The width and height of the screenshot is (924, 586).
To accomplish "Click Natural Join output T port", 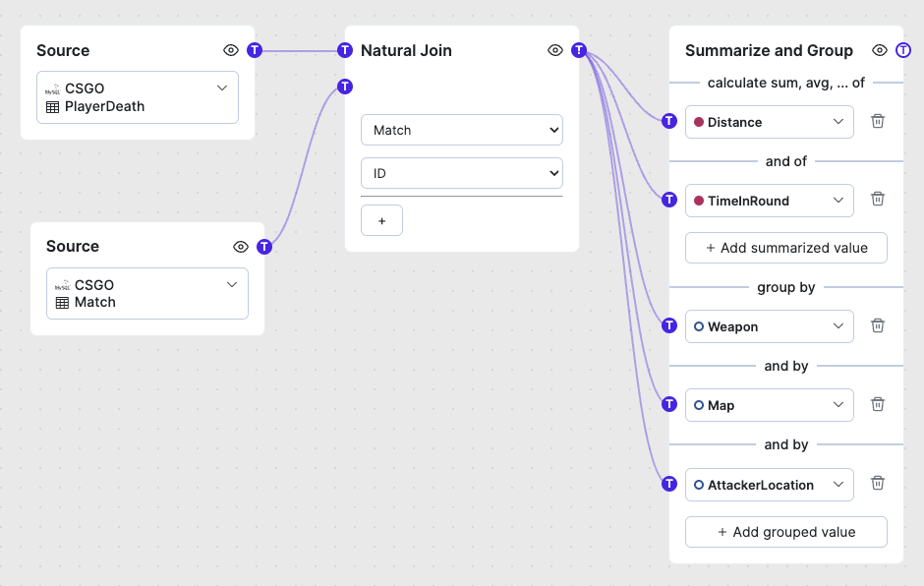I will click(x=579, y=50).
